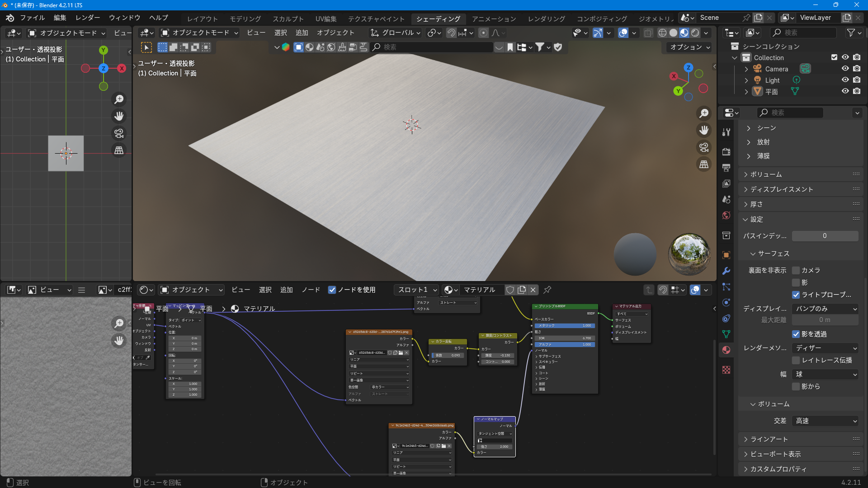Hide the 平面 object in outliner
868x488 pixels.
845,91
